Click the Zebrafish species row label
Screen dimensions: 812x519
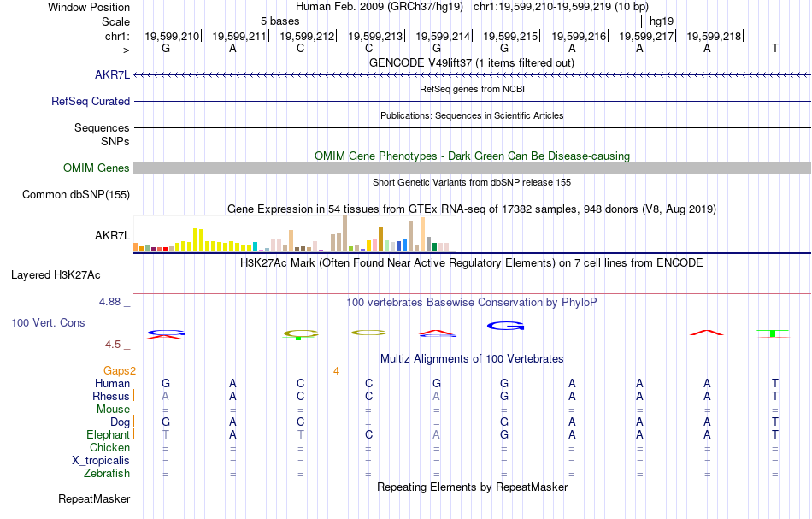pyautogui.click(x=107, y=474)
